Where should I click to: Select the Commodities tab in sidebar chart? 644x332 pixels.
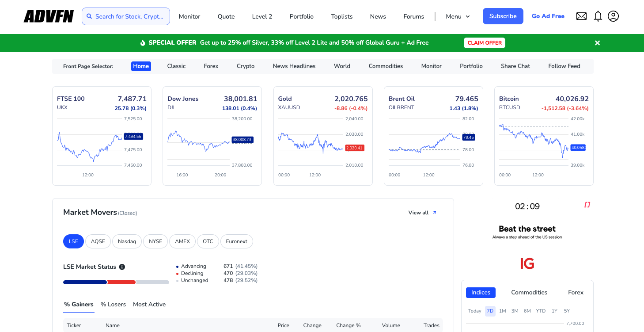click(x=529, y=292)
